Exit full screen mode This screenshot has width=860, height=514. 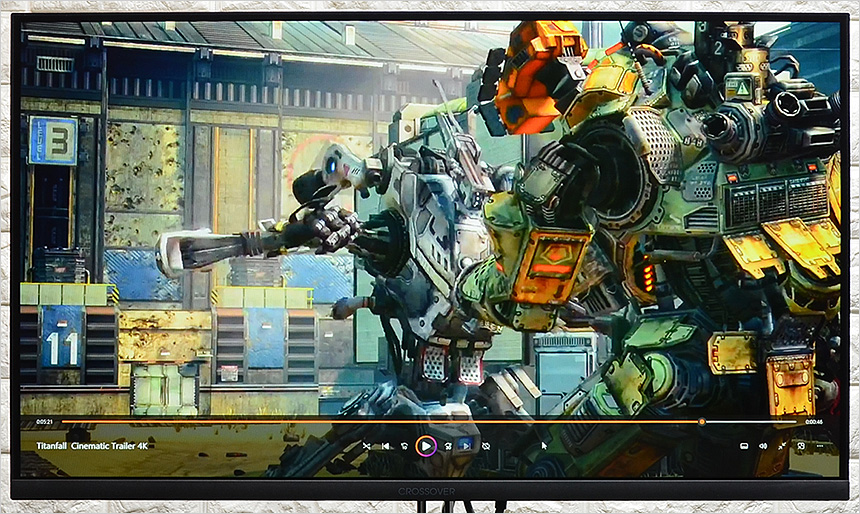pyautogui.click(x=782, y=446)
